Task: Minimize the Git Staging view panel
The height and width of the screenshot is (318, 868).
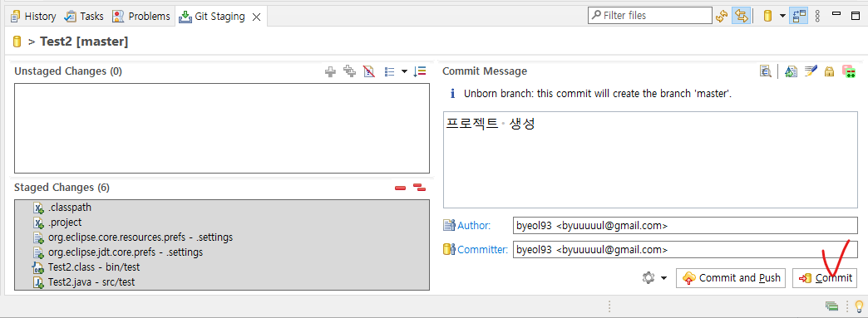Action: tap(836, 14)
